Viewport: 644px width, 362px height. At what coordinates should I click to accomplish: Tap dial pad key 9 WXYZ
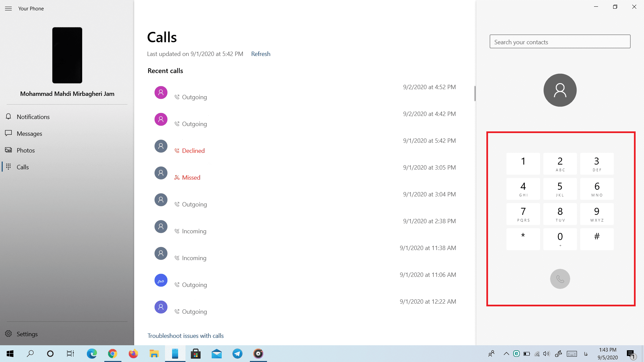[597, 214]
